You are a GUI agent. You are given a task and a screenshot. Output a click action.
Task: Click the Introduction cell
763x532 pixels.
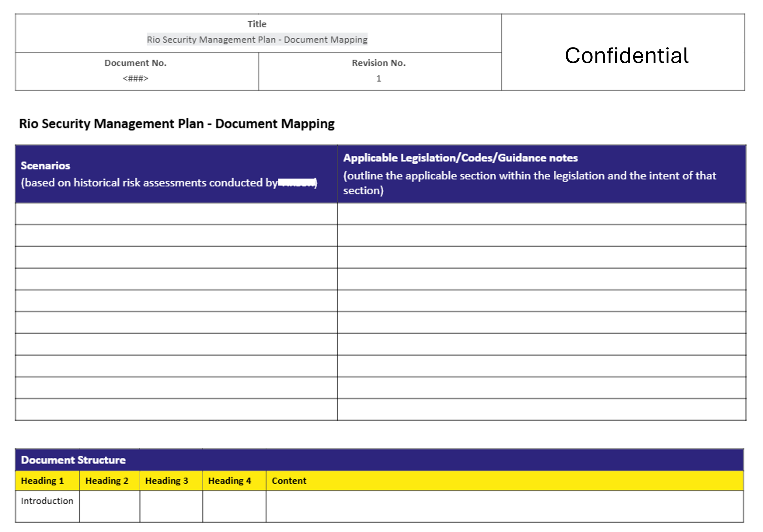47,501
